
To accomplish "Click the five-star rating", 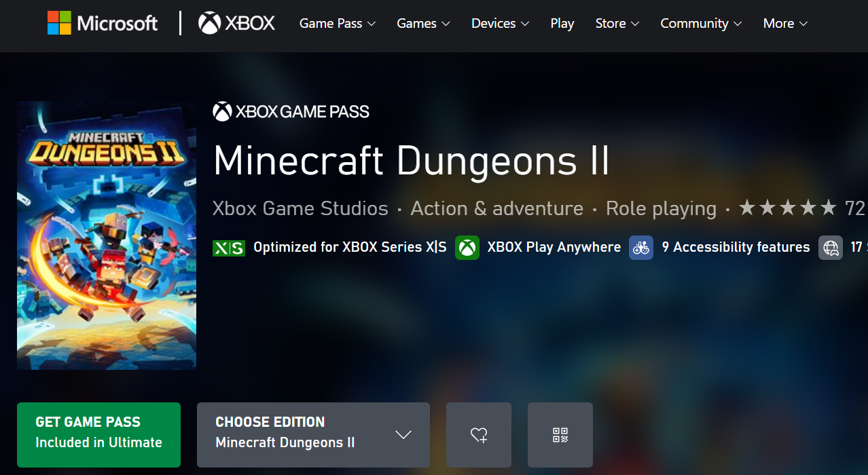I will [x=788, y=208].
